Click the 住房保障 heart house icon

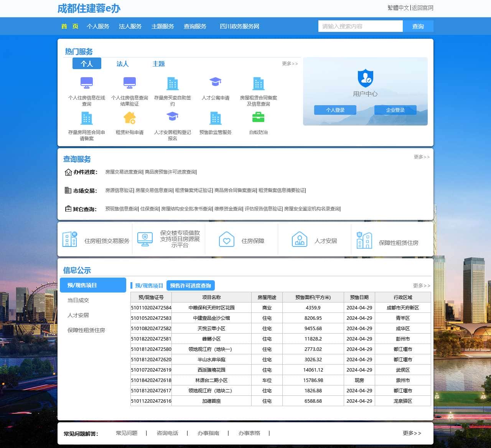(226, 240)
